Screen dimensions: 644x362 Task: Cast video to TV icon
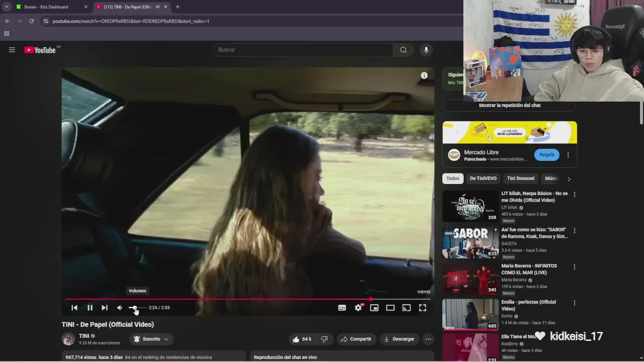click(x=407, y=308)
